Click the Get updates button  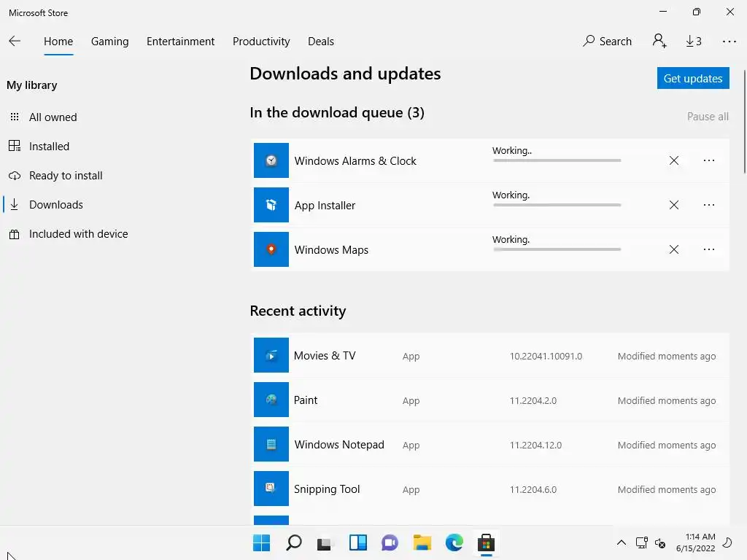point(693,78)
